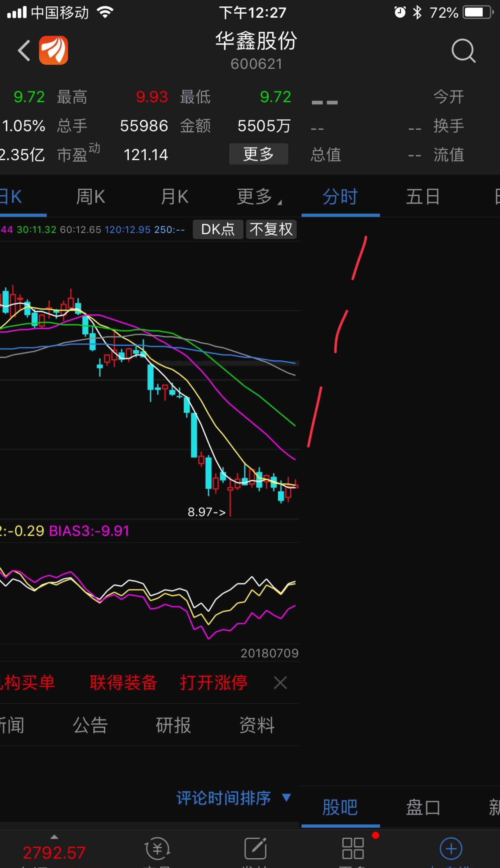500x868 pixels.
Task: Toggle the DK点 indicator button
Action: tap(218, 229)
